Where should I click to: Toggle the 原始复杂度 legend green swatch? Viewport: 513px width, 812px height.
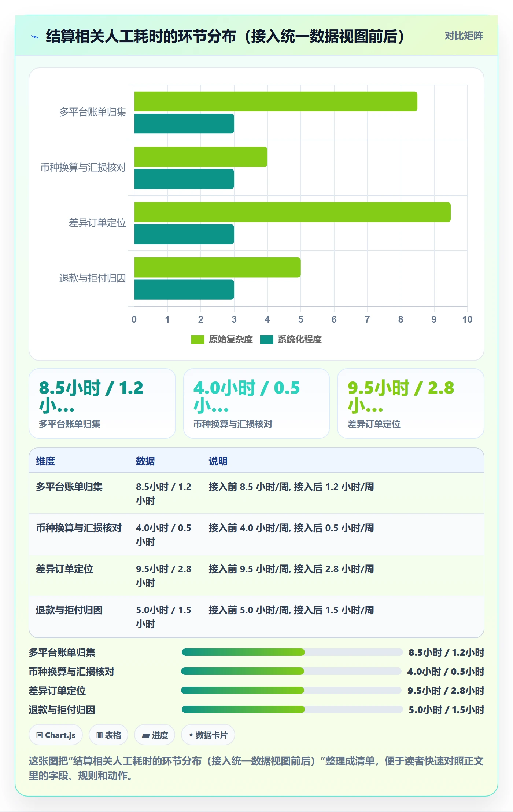tap(198, 340)
